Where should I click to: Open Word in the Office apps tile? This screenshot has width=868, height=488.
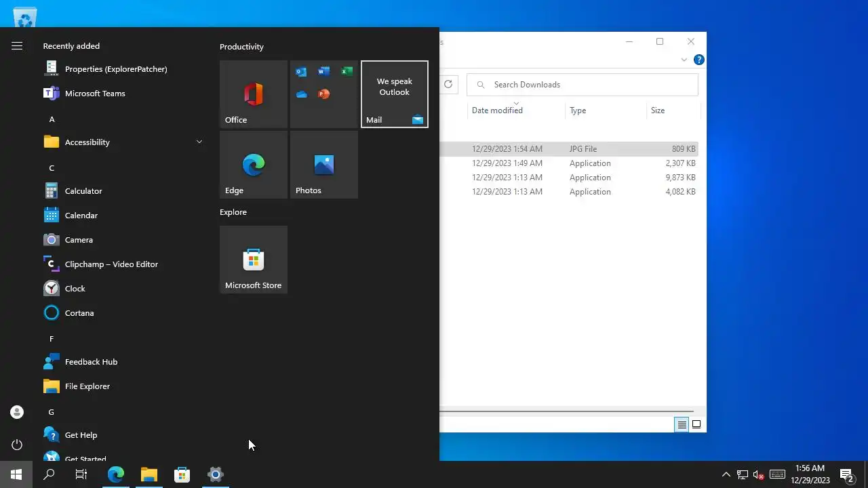tap(324, 72)
